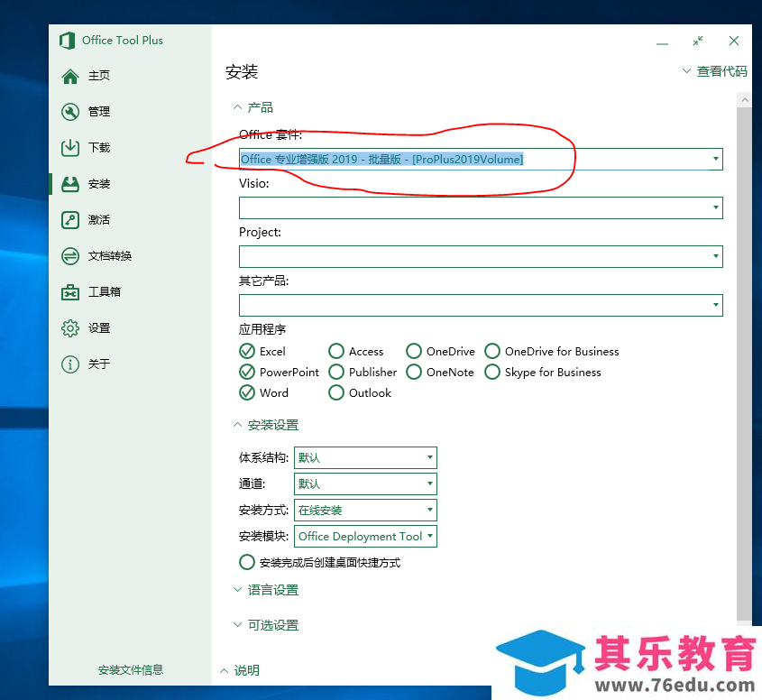Click the info icon beside 关于
Screen dimensions: 762x700
click(70, 364)
